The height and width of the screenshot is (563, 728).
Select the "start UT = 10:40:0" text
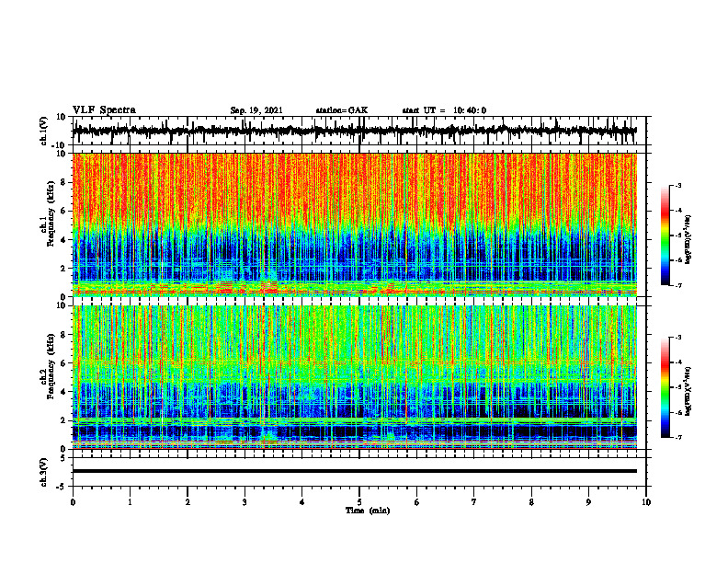tap(444, 110)
